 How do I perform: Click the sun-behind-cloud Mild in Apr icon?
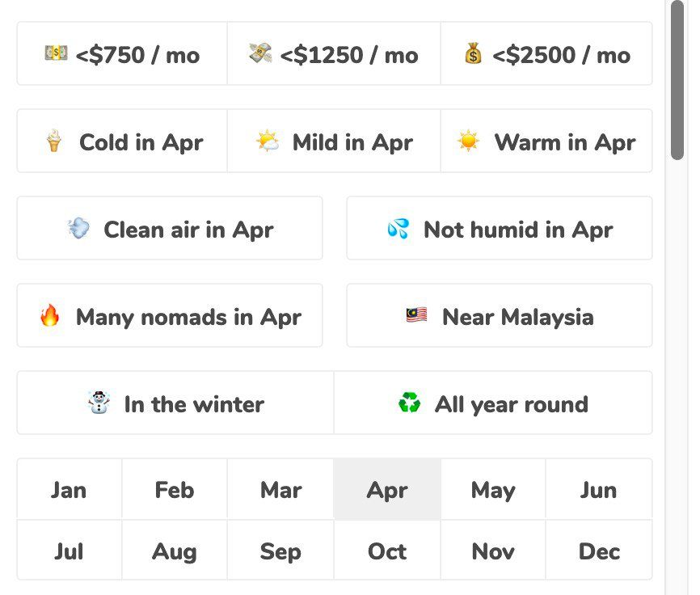coord(268,142)
